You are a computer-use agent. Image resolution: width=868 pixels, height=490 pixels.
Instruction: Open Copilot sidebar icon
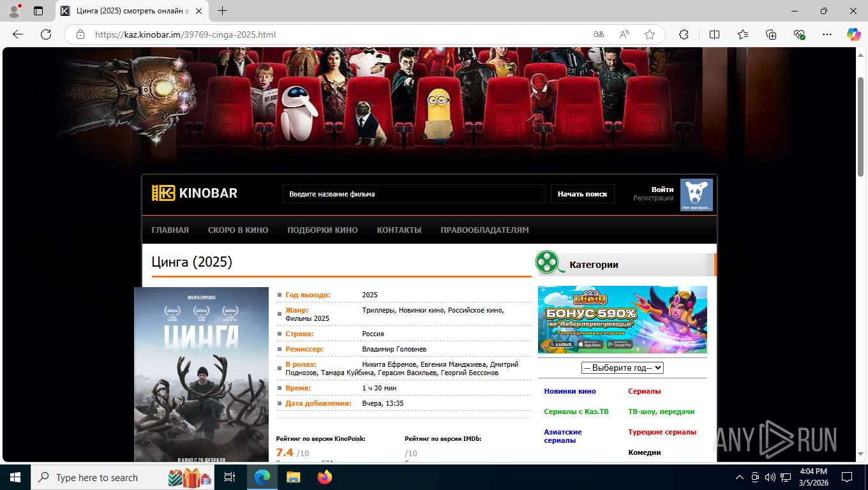click(x=854, y=34)
